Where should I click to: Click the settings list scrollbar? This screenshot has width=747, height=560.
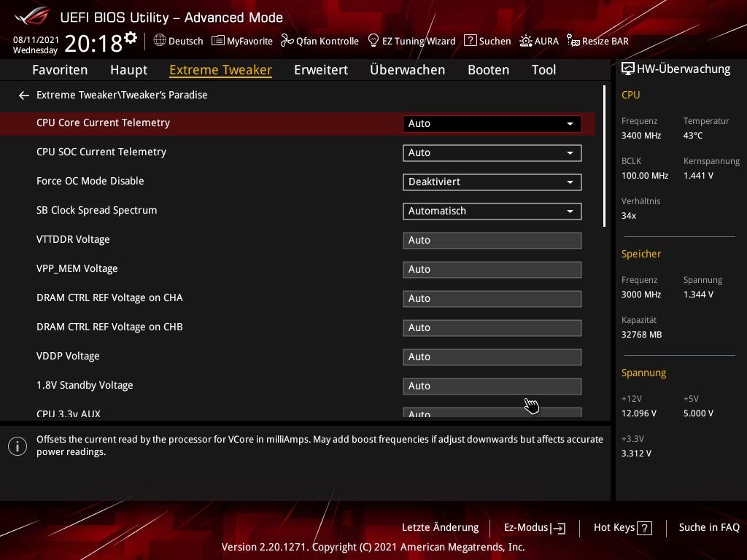[x=604, y=156]
